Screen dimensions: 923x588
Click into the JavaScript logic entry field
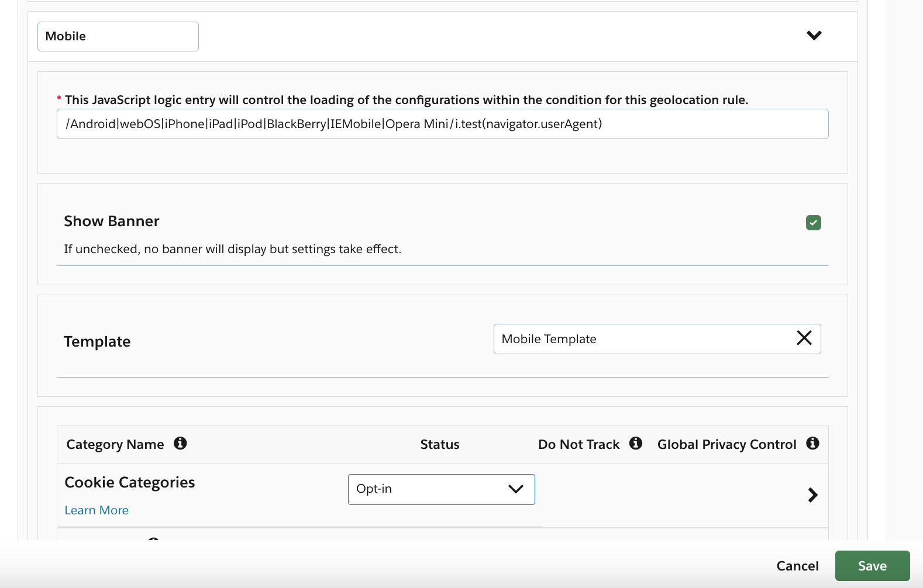click(x=442, y=124)
